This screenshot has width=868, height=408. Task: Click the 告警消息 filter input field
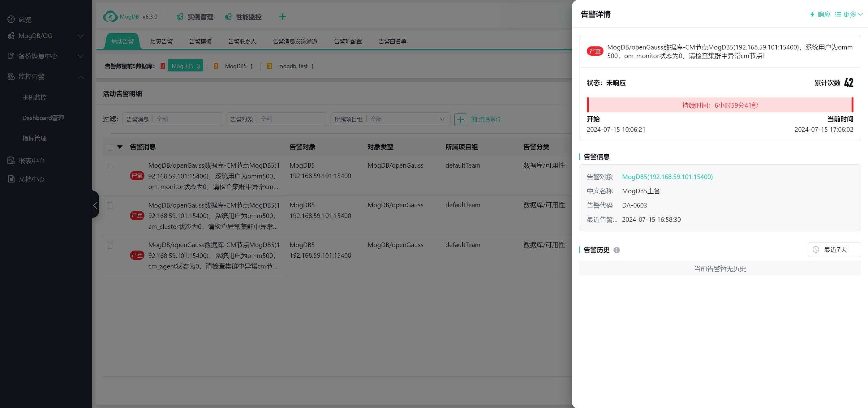point(173,119)
